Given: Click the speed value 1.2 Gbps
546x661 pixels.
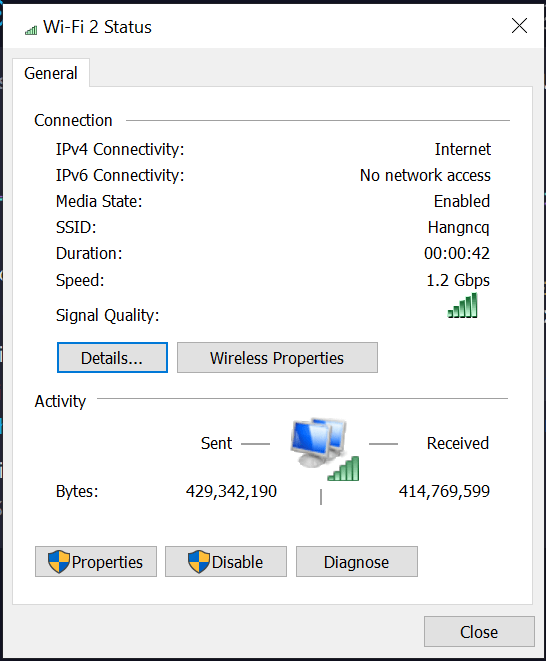Looking at the screenshot, I should (x=458, y=280).
